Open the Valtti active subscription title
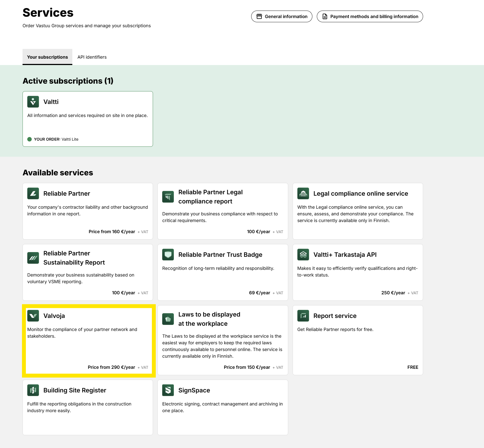The image size is (484, 448). point(51,102)
